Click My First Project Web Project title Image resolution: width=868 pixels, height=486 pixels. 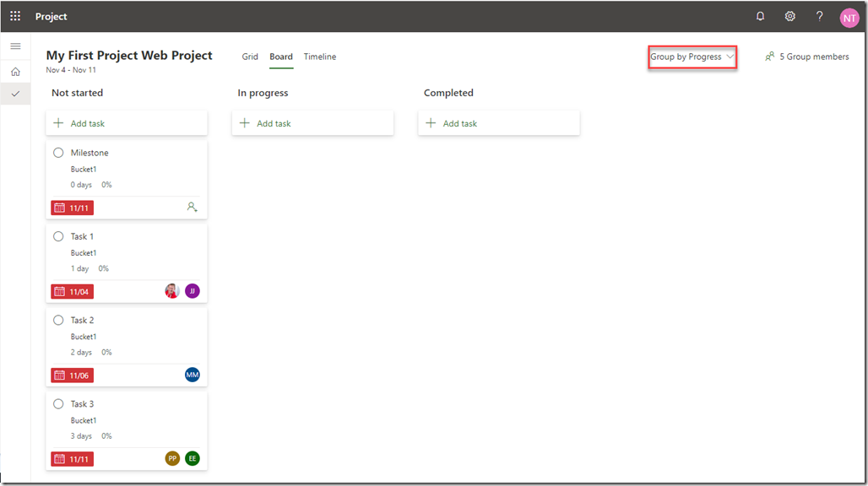click(129, 56)
